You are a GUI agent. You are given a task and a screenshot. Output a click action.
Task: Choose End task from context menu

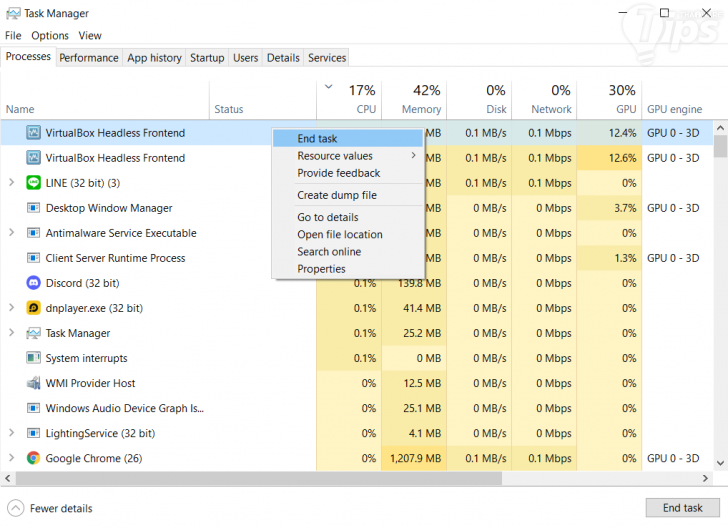[x=317, y=139]
